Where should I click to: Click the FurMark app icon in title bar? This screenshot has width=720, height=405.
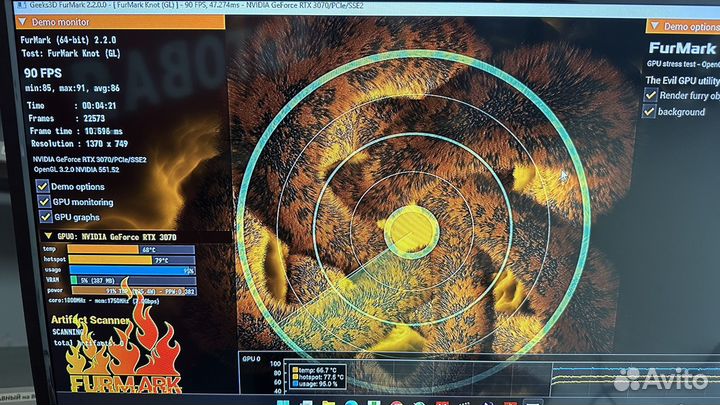(21, 6)
